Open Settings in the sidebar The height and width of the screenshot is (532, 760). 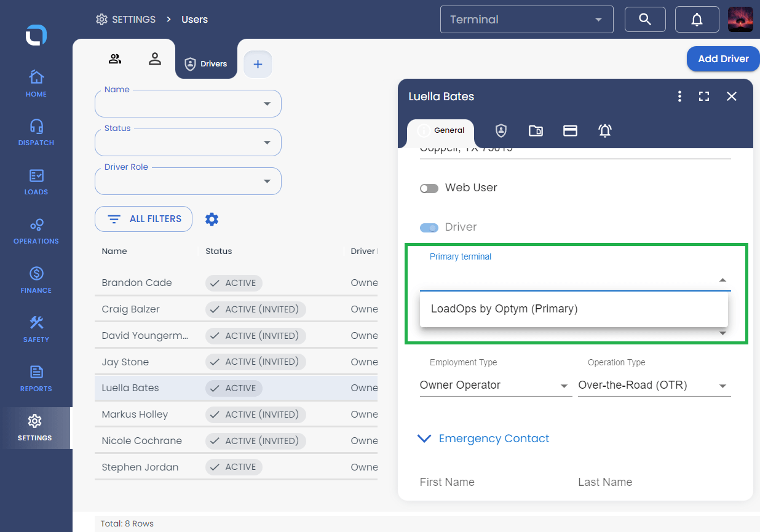[36, 428]
